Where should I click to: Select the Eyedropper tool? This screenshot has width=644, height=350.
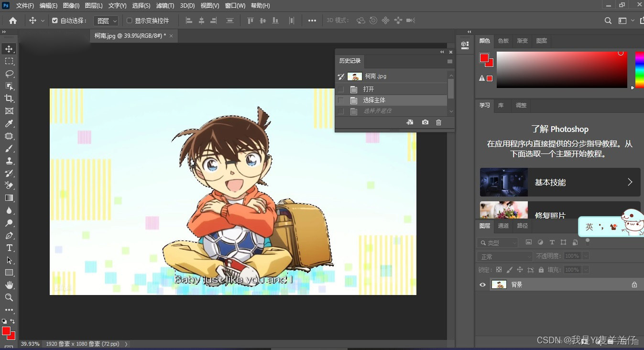pos(9,123)
